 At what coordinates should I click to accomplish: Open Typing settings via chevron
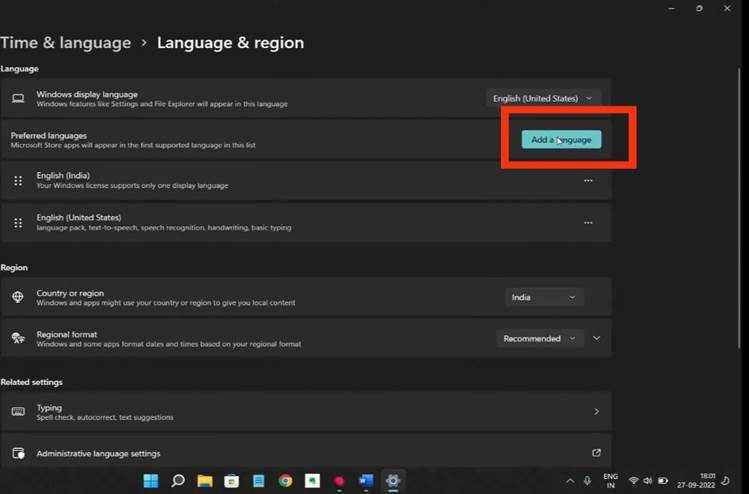[596, 411]
